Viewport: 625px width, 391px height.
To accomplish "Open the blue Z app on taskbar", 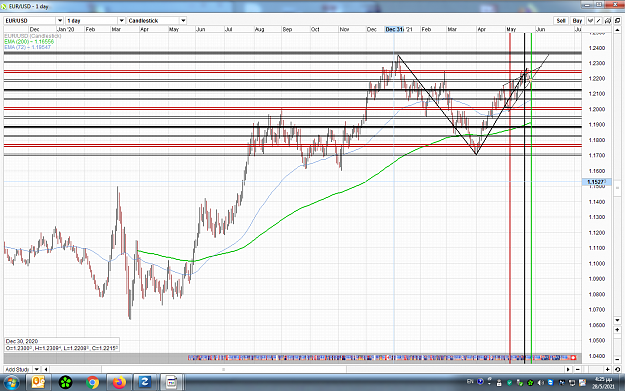I will (145, 383).
